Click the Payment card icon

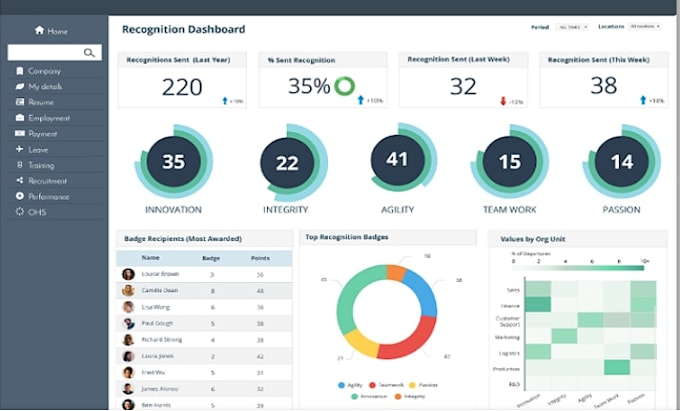tap(19, 133)
